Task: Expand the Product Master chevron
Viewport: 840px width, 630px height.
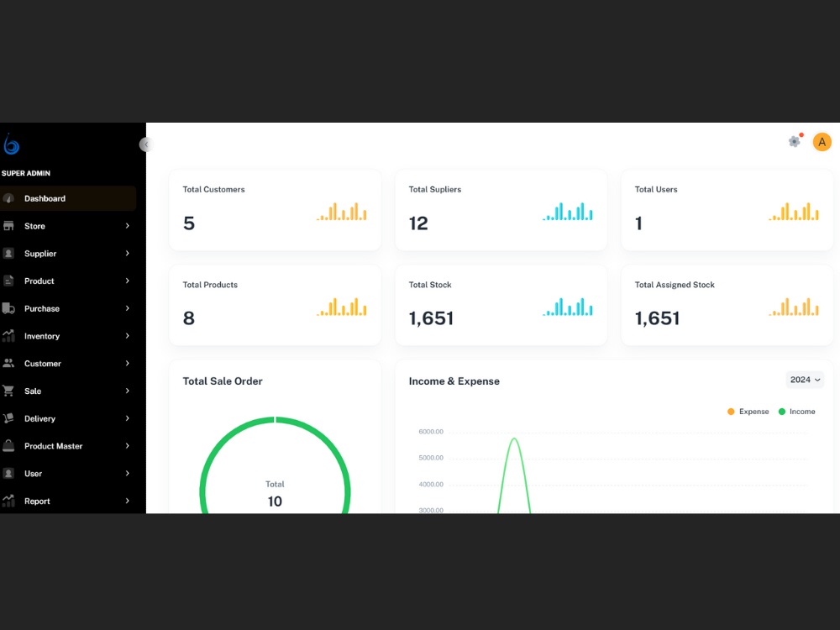Action: coord(128,446)
